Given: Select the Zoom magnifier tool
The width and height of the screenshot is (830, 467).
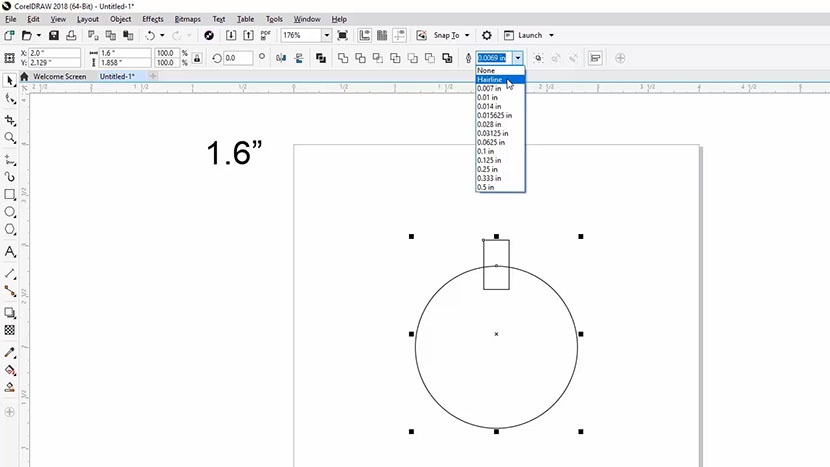Looking at the screenshot, I should (10, 138).
